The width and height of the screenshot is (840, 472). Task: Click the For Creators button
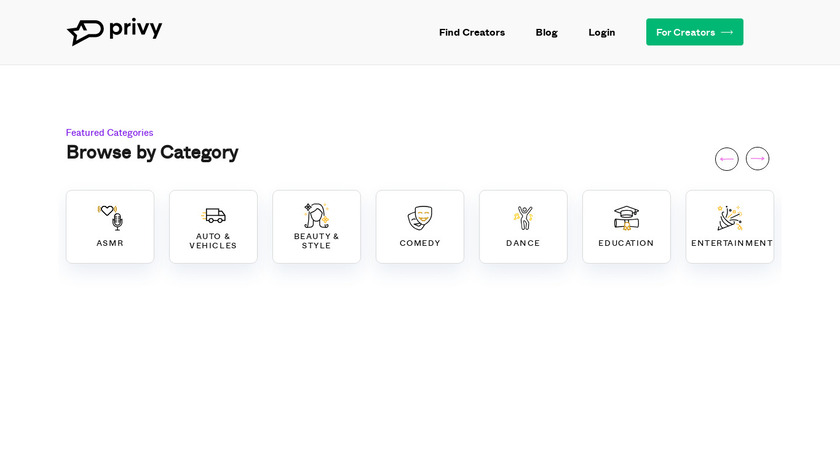pyautogui.click(x=694, y=32)
